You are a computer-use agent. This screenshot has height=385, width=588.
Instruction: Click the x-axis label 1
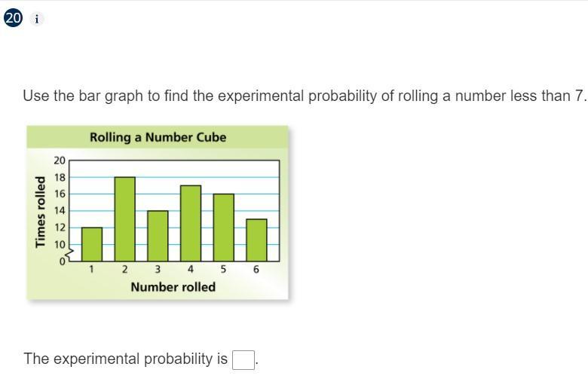92,269
